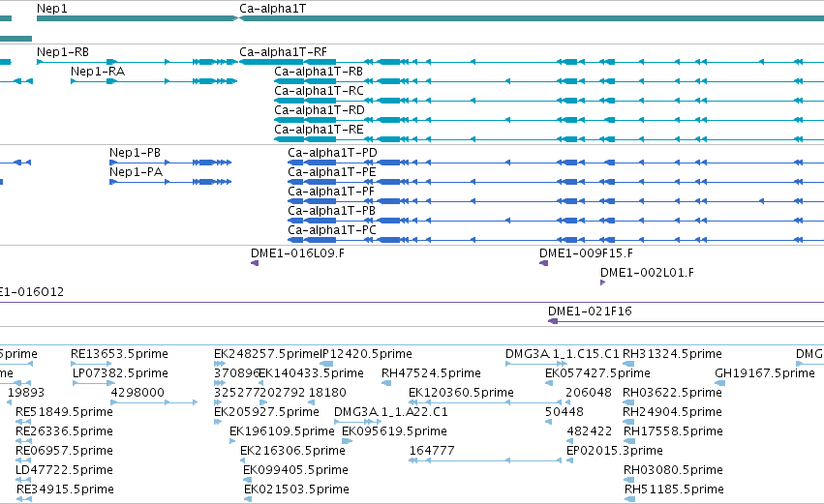Click the Nep1-PA protein label

pos(137,172)
